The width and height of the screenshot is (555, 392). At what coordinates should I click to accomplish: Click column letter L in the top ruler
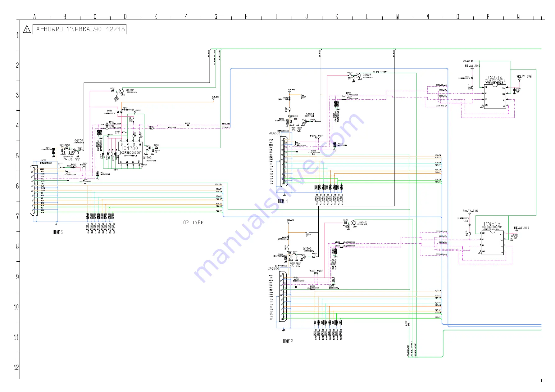367,17
